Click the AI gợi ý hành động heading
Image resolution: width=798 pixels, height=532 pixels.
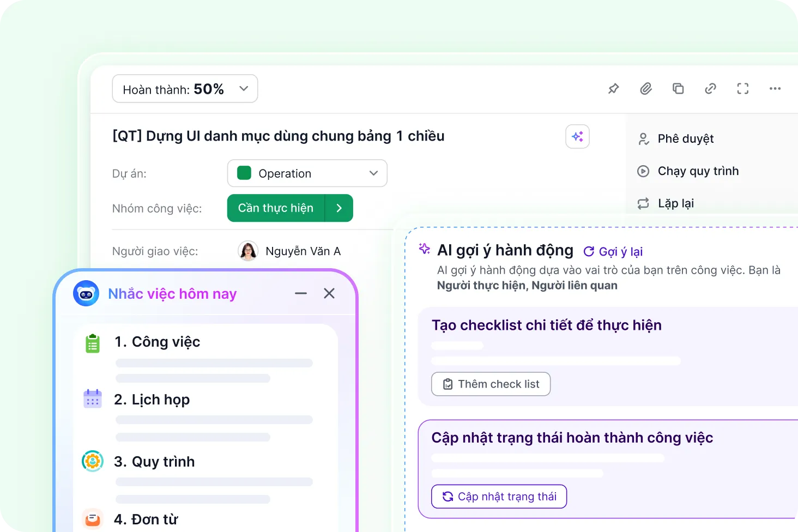tap(505, 250)
